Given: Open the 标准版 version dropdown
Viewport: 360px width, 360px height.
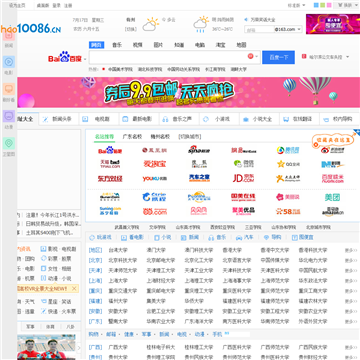Looking at the screenshot, I should coord(296,5).
